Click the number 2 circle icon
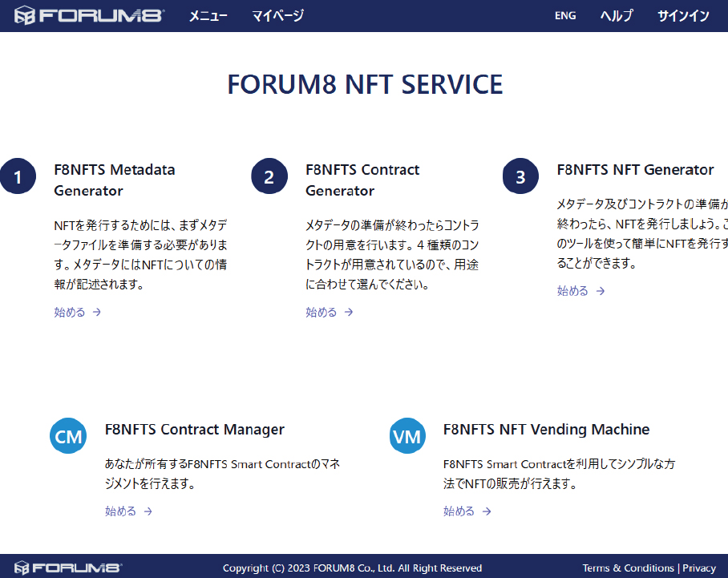 (269, 176)
